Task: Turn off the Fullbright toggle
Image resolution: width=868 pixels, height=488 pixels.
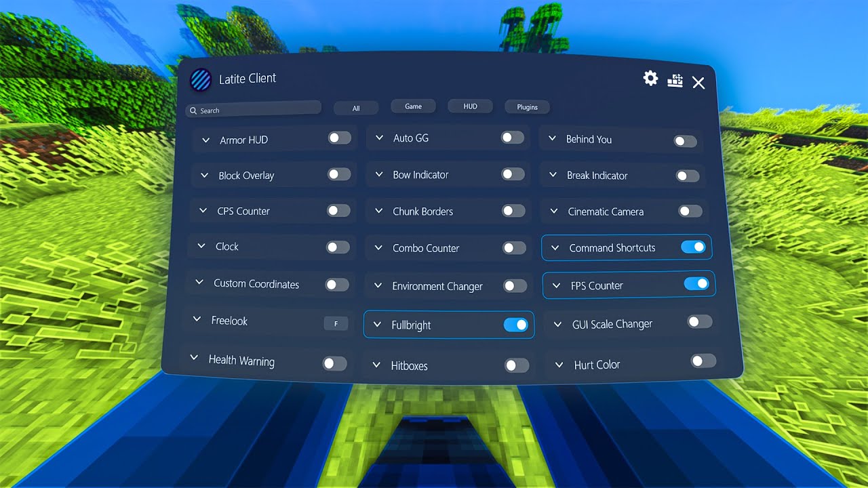Action: click(516, 325)
